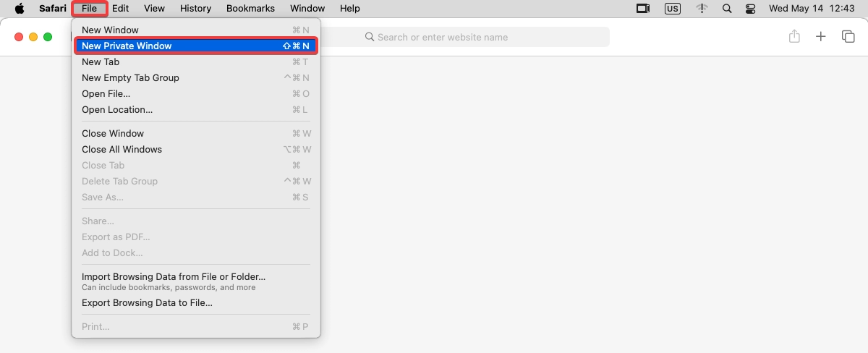Choose New Window from the File menu
Screen dimensions: 868x353
pyautogui.click(x=195, y=30)
